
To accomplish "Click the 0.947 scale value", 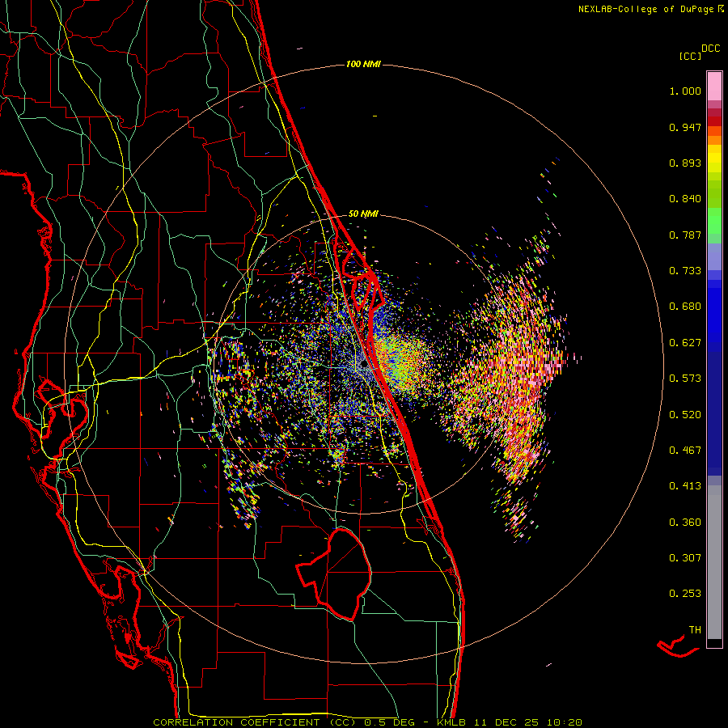I will (685, 127).
